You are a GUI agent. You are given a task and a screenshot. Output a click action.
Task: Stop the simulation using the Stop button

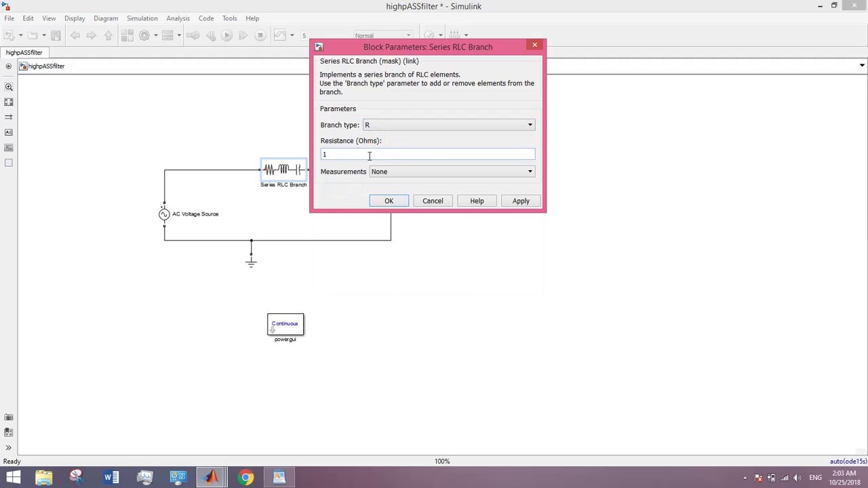260,35
